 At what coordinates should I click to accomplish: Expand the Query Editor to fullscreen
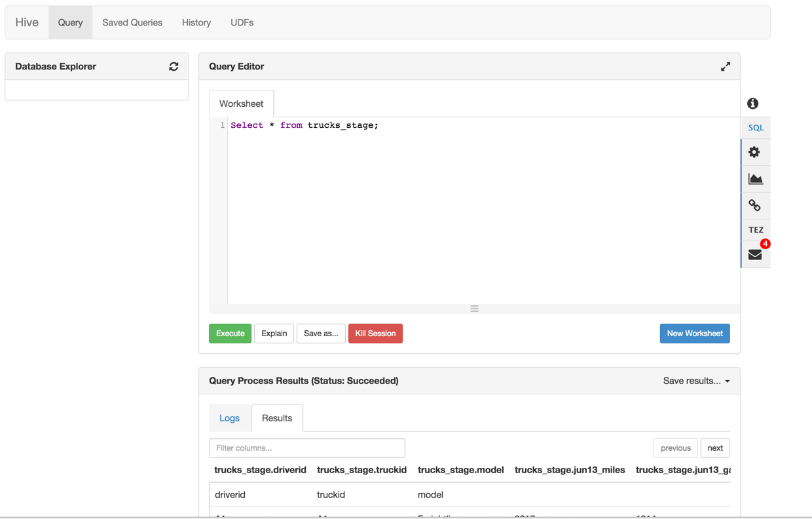726,66
